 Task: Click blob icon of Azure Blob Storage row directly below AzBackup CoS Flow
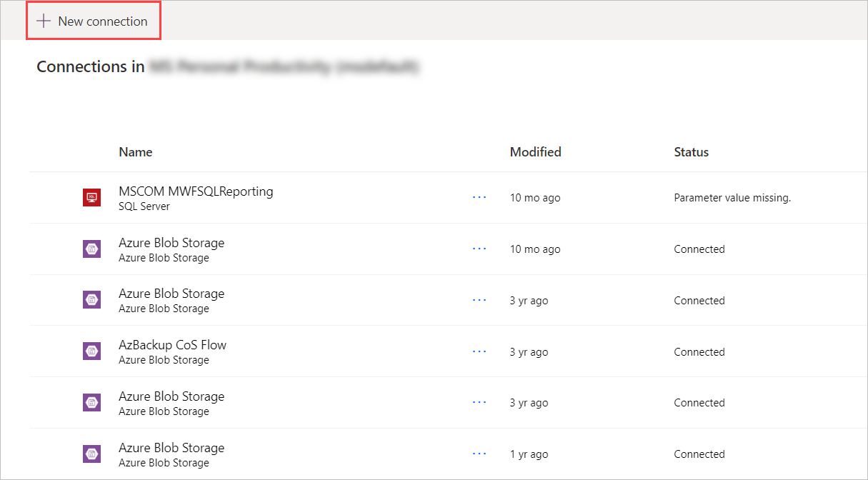(x=91, y=403)
